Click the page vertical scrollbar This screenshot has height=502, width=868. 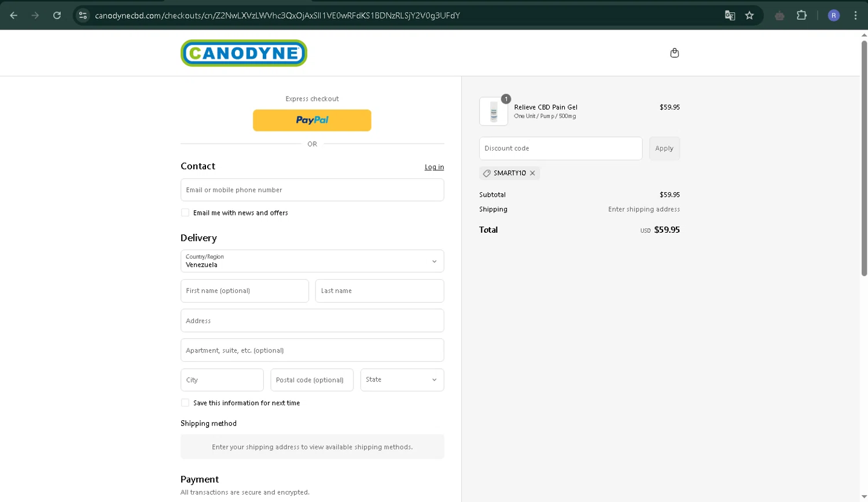(x=864, y=158)
